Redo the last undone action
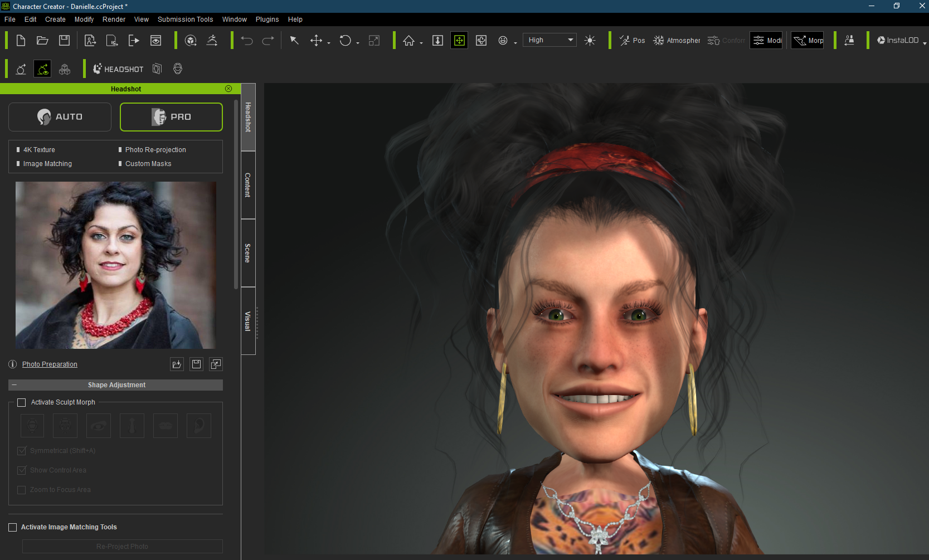 tap(268, 40)
